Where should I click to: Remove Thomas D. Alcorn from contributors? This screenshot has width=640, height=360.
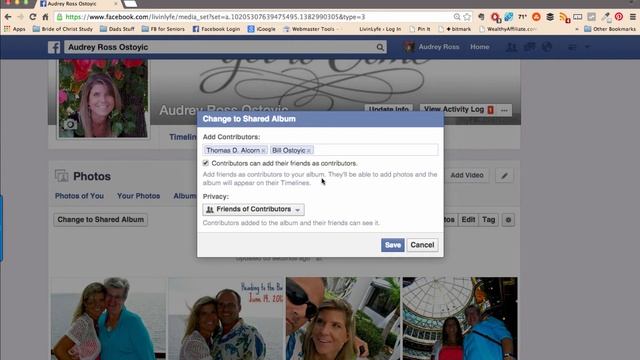click(x=263, y=151)
